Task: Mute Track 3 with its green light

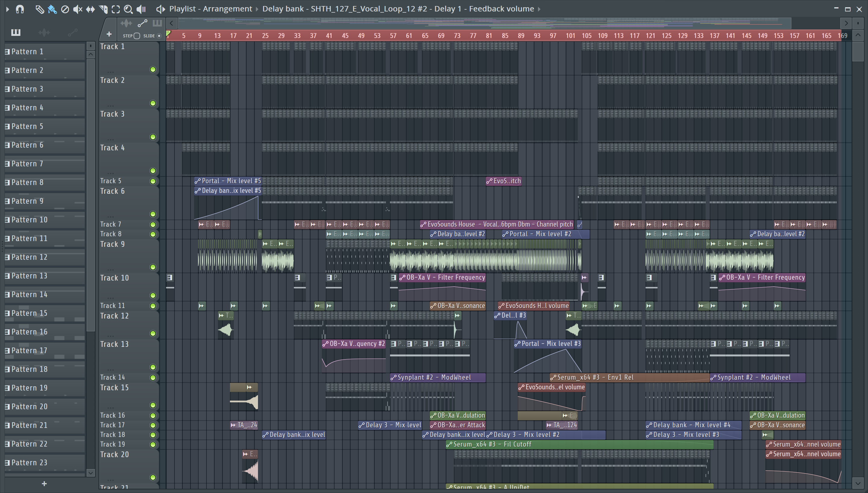Action: click(153, 137)
